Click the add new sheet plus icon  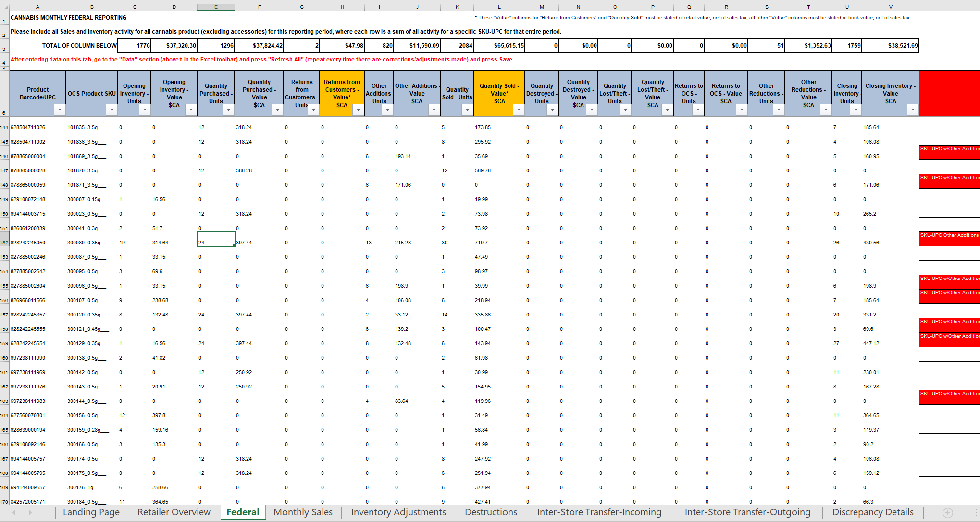tap(947, 512)
